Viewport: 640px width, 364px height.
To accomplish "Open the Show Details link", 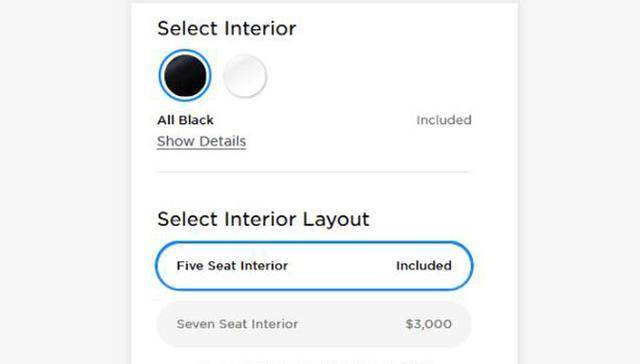I will [x=202, y=141].
